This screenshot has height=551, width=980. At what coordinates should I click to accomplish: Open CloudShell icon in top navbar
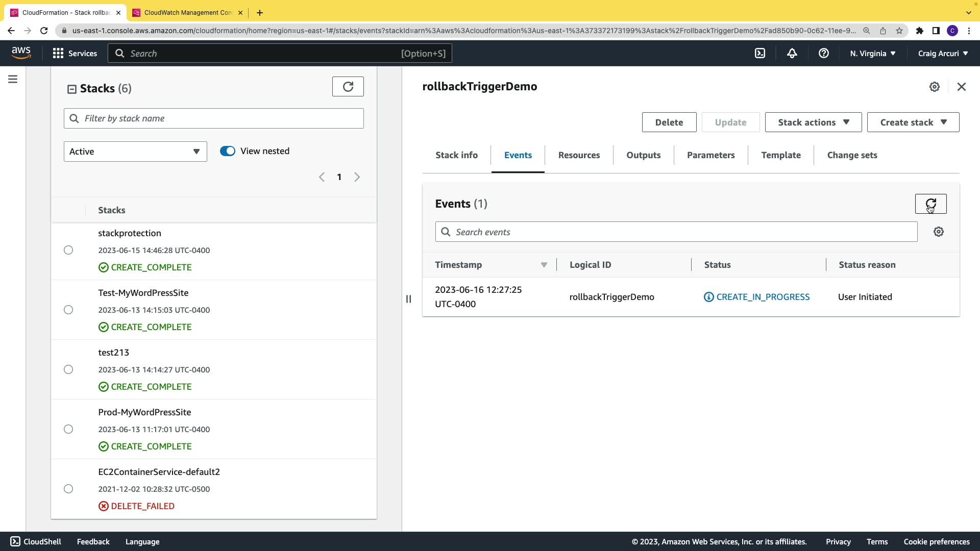pyautogui.click(x=760, y=54)
